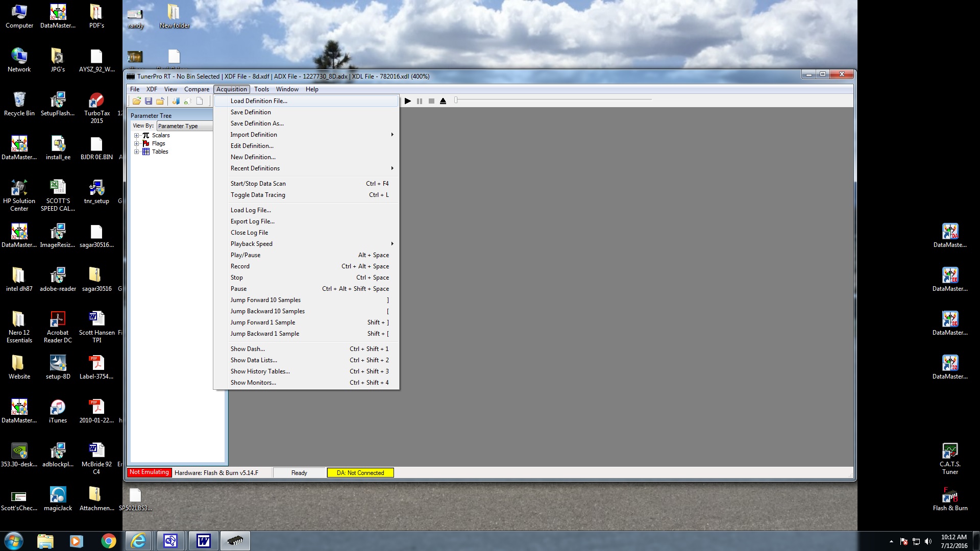Select the tnr_setup desktop icon
The image size is (980, 551).
tap(96, 192)
